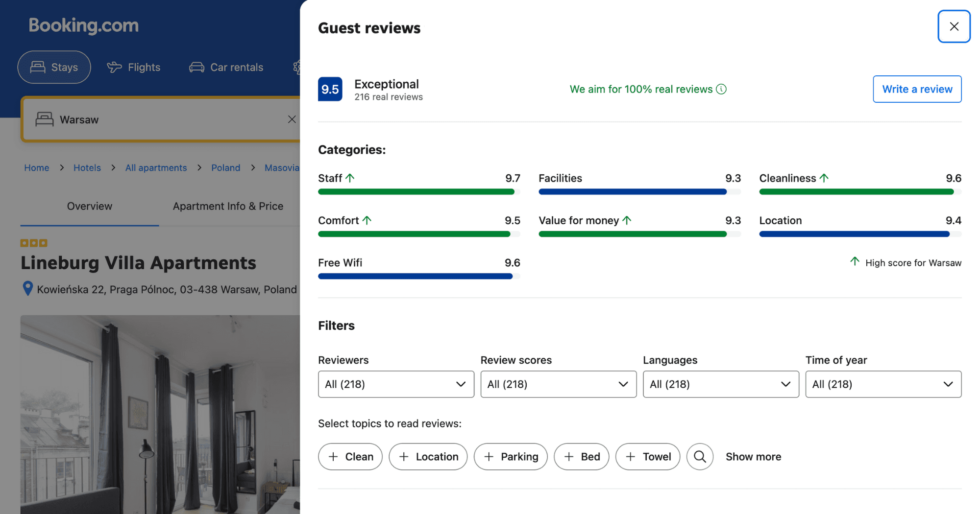Open the Reviewers filter dropdown

pos(395,384)
